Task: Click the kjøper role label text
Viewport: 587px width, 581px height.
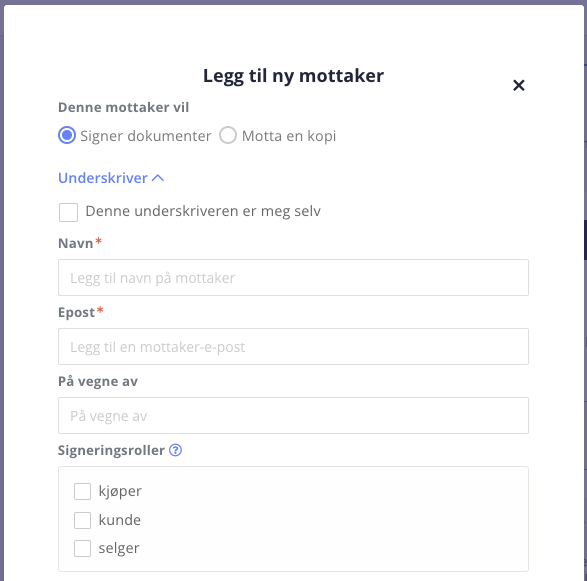Action: coord(120,492)
